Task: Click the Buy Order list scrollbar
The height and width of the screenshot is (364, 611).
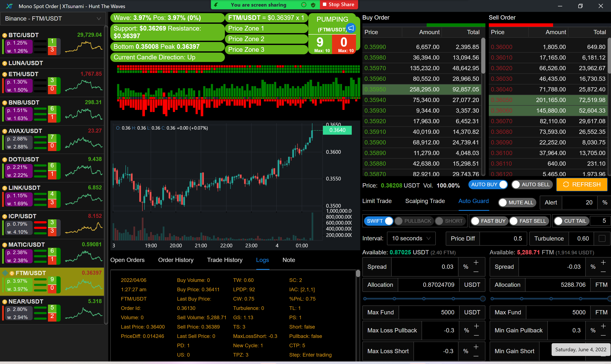Action: pos(483,56)
